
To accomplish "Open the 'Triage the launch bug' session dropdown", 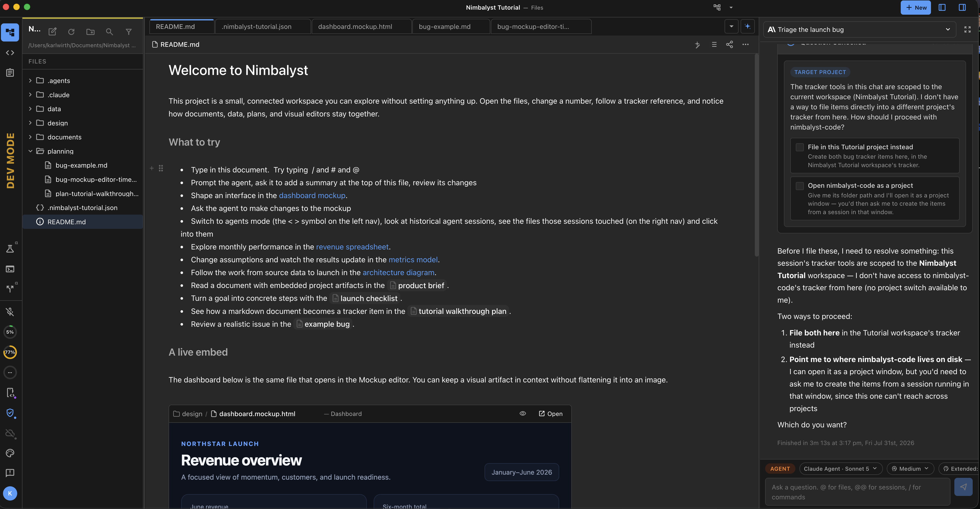I will pos(860,30).
